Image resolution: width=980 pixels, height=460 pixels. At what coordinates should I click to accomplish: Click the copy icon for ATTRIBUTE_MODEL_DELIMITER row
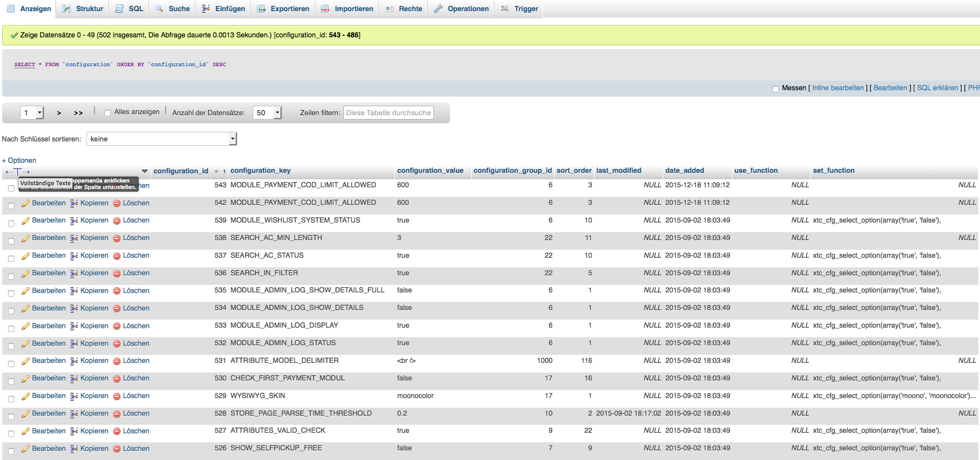[74, 361]
